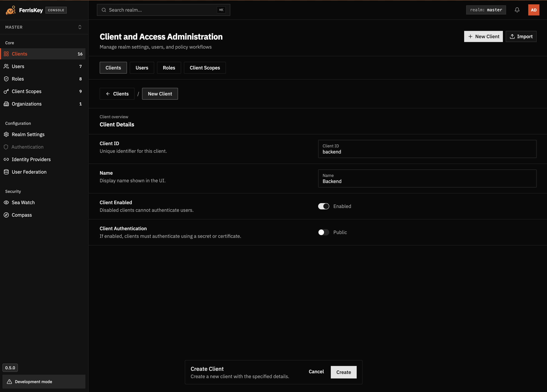This screenshot has width=547, height=392.
Task: Click the Roles shield-check icon in sidebar
Action: click(6, 79)
